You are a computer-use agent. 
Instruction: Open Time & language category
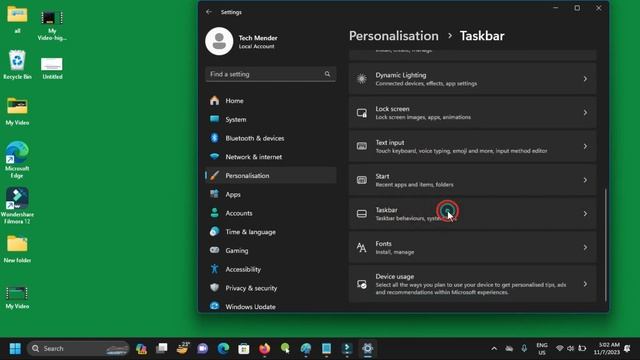click(x=271, y=232)
